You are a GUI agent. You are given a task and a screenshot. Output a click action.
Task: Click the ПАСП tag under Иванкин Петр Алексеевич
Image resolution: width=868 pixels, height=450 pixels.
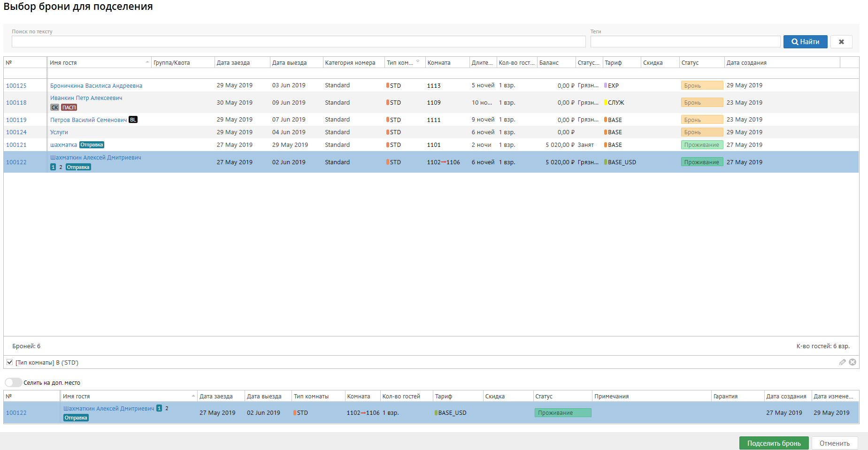(x=69, y=107)
